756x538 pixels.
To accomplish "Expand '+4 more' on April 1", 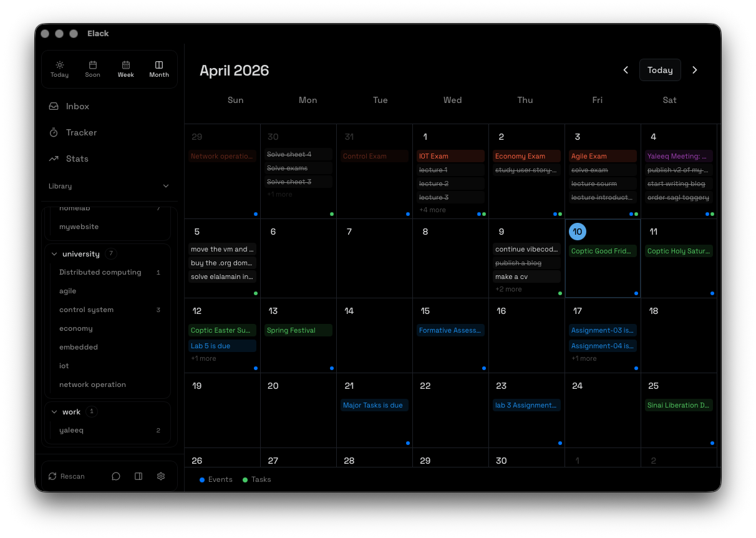I will point(432,210).
